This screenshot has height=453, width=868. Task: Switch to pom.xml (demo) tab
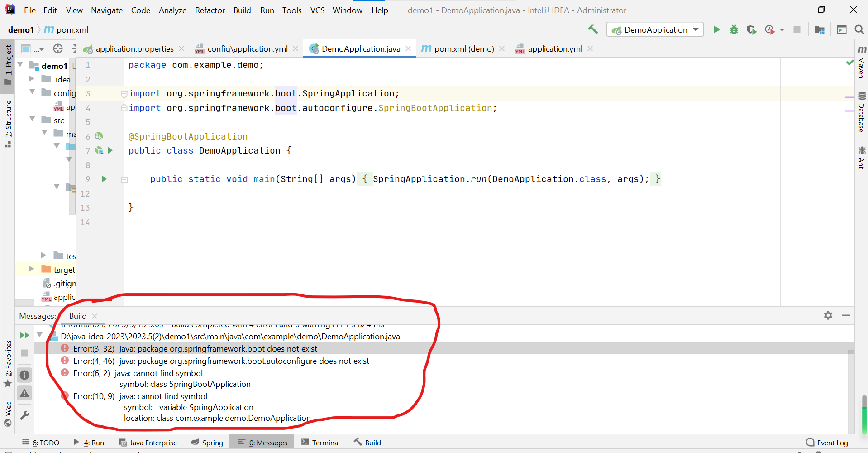pyautogui.click(x=463, y=48)
